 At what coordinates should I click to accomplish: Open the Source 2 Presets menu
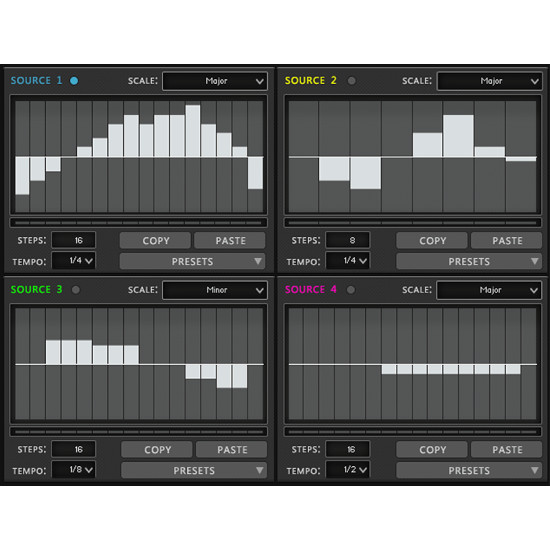(469, 261)
